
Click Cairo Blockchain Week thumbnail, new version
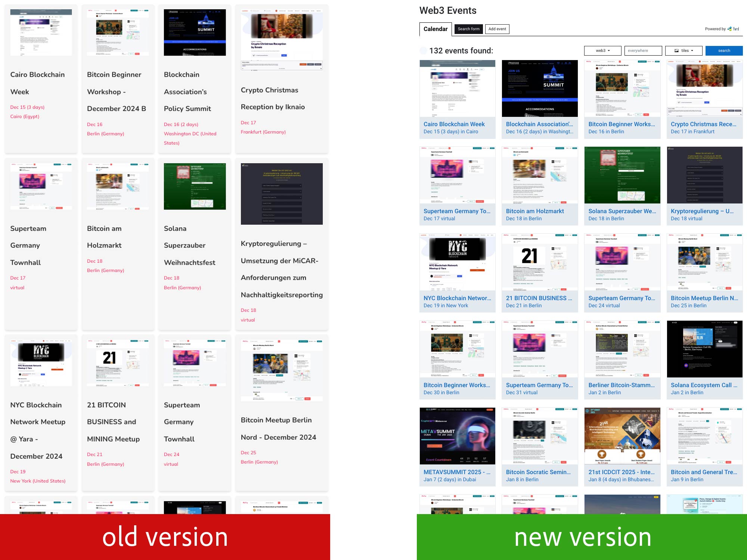[x=458, y=88]
